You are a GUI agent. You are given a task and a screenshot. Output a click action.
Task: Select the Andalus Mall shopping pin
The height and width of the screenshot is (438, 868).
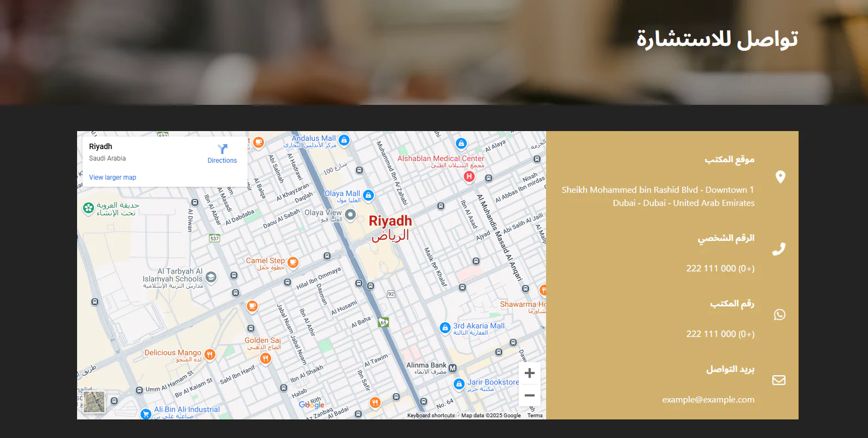click(x=344, y=140)
